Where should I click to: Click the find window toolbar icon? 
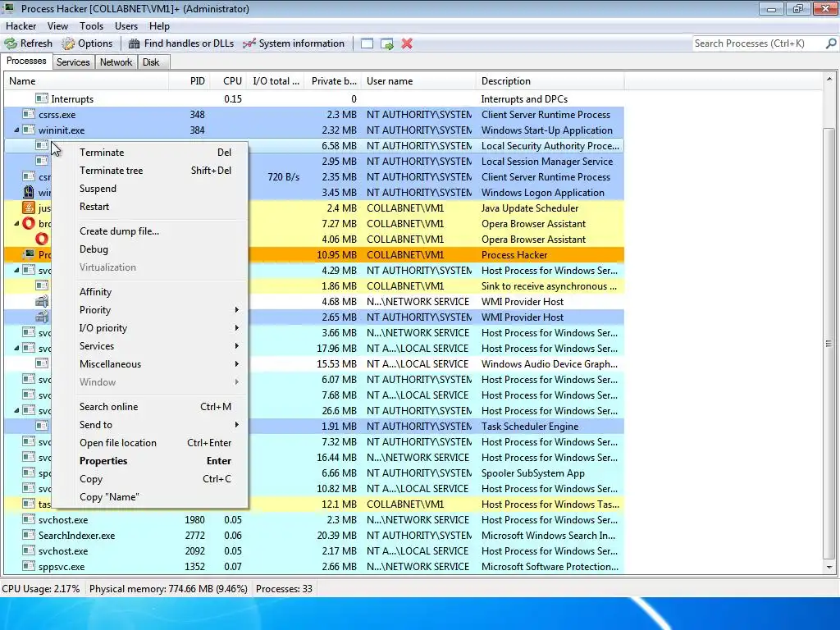pos(367,43)
